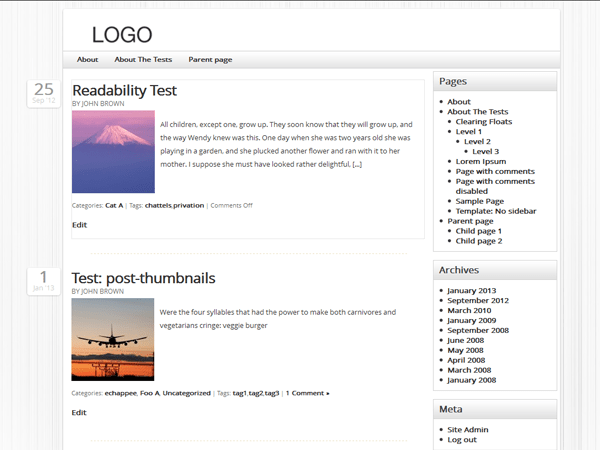
Task: Open the Cat A category link
Action: pos(114,205)
